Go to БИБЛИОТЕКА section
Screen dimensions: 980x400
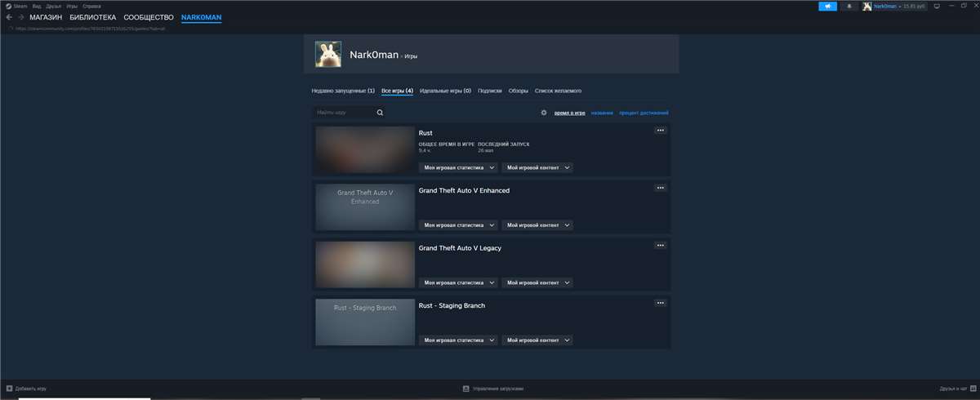click(92, 17)
